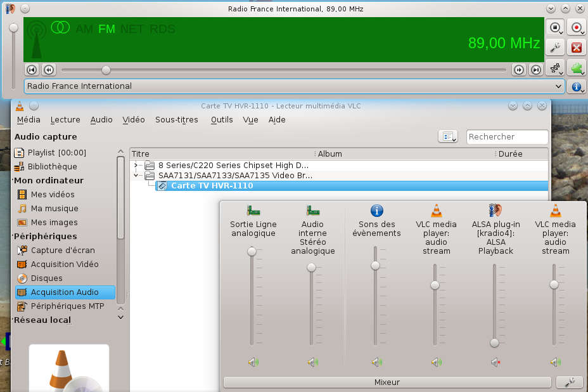Open the VLC playlist view mode dropdown

pos(448,136)
